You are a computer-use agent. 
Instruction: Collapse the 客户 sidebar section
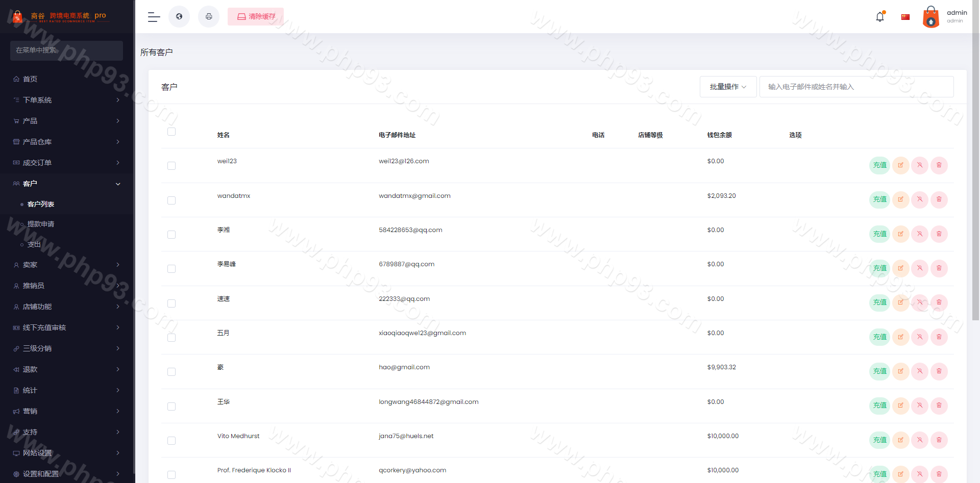click(66, 184)
